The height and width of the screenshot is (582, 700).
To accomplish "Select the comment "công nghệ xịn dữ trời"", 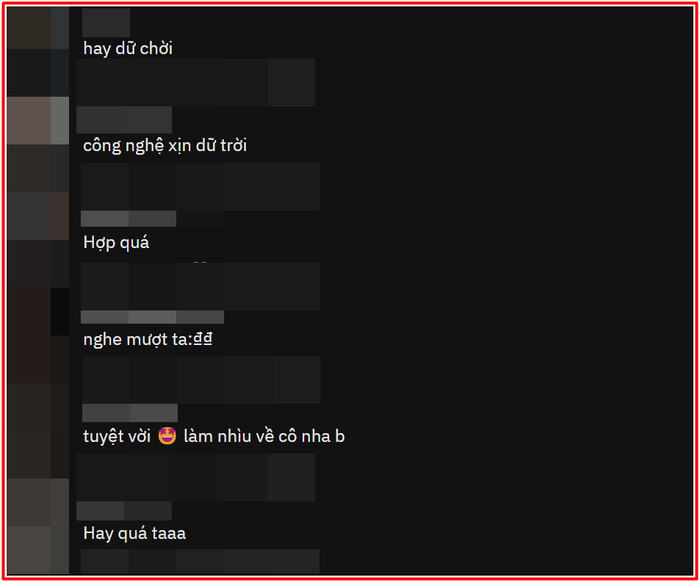I will coord(165,146).
